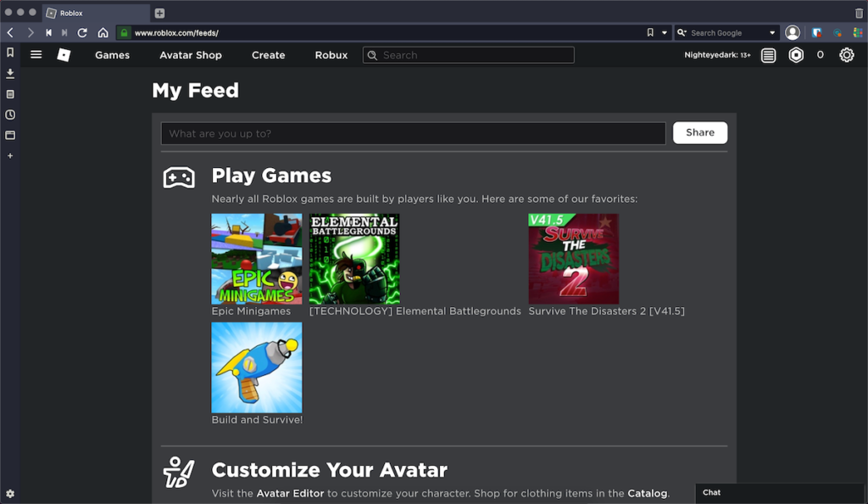The height and width of the screenshot is (504, 868).
Task: Click the Robux currency hexagon icon
Action: pyautogui.click(x=796, y=54)
